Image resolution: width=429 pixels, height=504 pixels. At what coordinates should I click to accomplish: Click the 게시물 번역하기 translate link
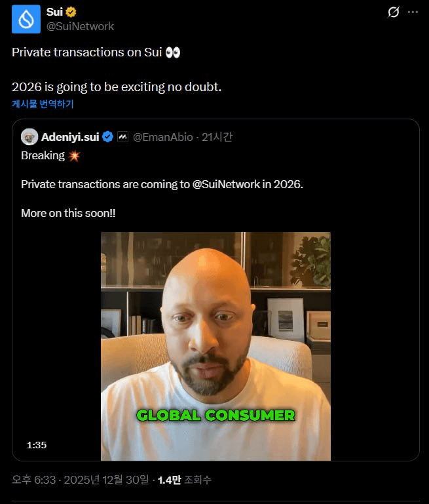tap(43, 104)
